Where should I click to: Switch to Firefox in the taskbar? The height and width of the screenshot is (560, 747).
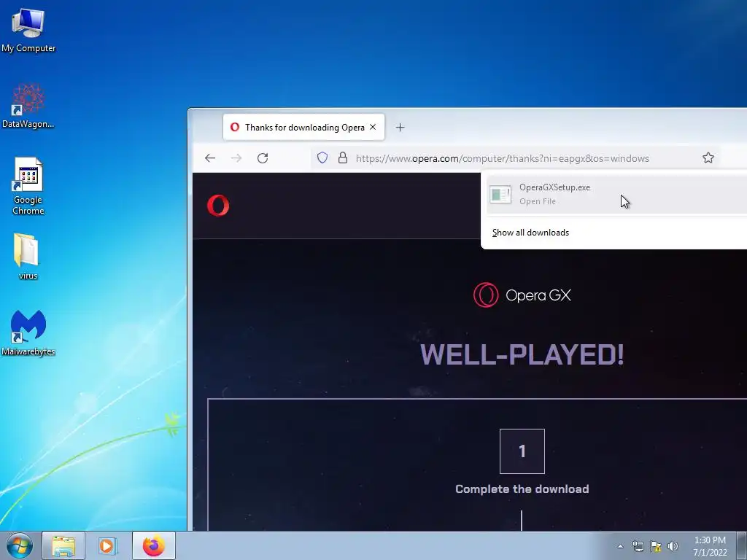pyautogui.click(x=153, y=545)
